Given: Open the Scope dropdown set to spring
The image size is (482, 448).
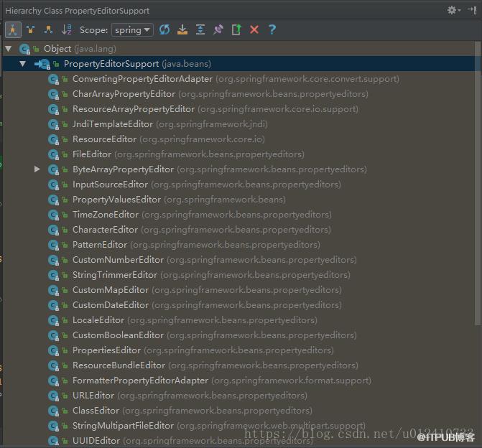Looking at the screenshot, I should click(x=132, y=30).
